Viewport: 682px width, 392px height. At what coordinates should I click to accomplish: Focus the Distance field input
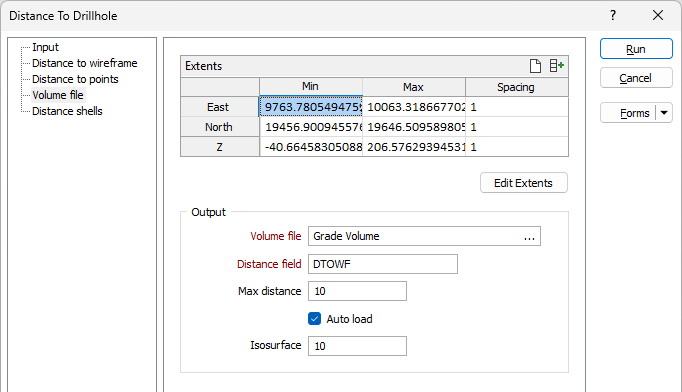coord(383,264)
